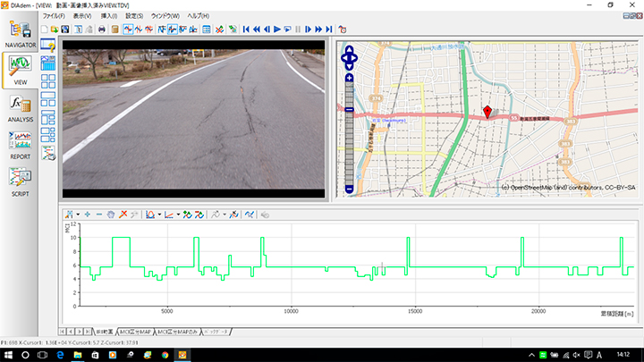Open the ファイル(F) menu

[x=54, y=16]
